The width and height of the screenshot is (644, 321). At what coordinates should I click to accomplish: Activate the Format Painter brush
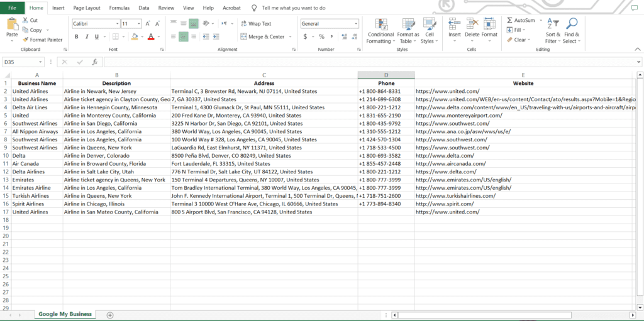tap(25, 40)
